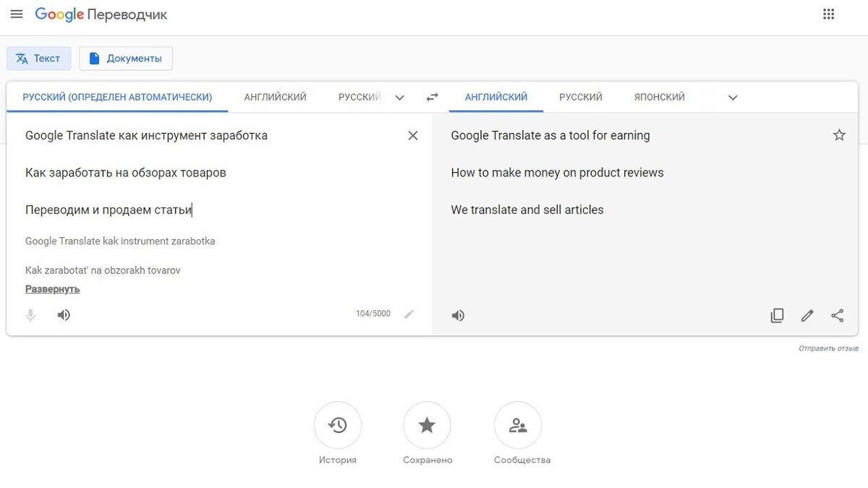The width and height of the screenshot is (868, 488).
Task: Click translated line 'We translate and sell articles'
Action: click(527, 210)
